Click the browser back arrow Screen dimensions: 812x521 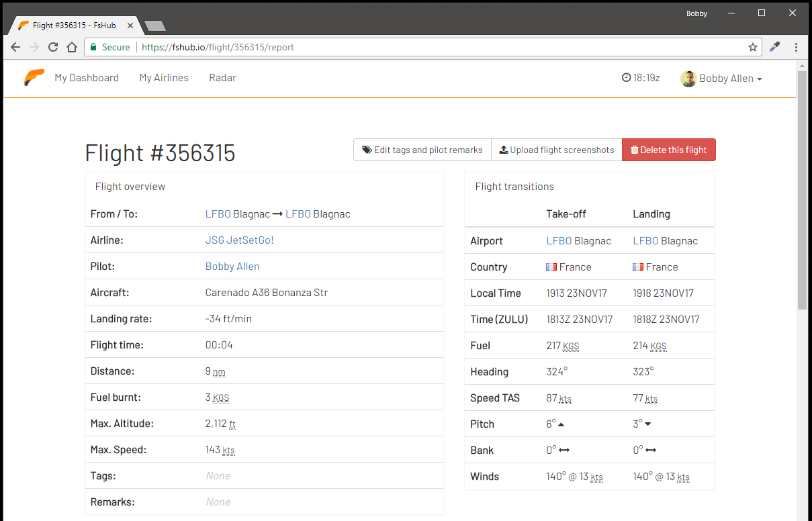pyautogui.click(x=15, y=47)
